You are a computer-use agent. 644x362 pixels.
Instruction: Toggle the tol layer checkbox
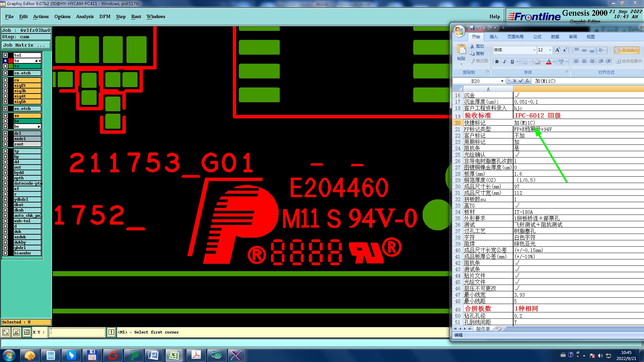pyautogui.click(x=5, y=55)
